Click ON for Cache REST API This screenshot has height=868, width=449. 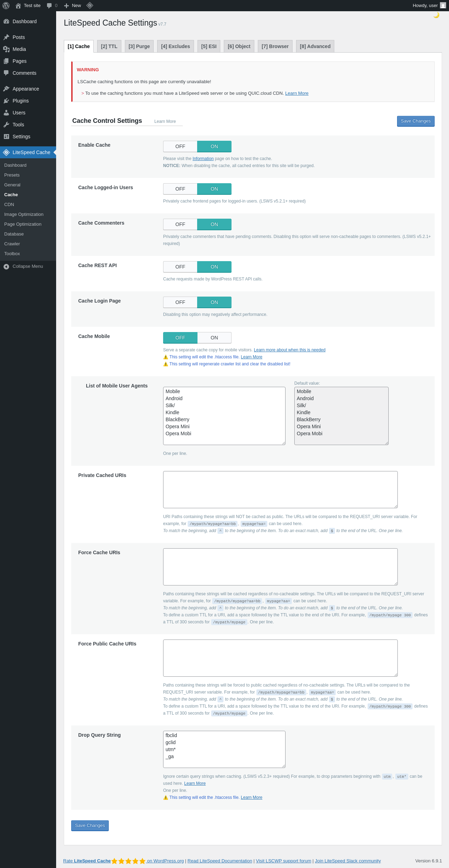point(214,267)
